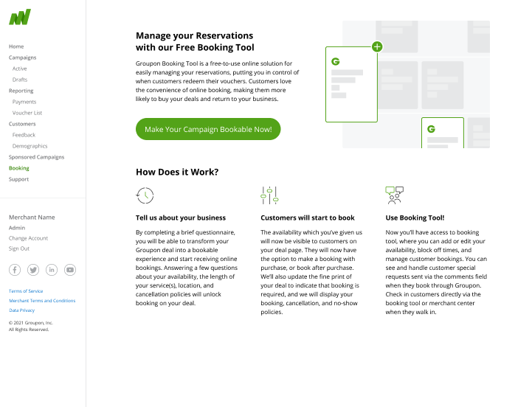Click the Merchant Name label
This screenshot has height=407, width=532.
(x=32, y=218)
